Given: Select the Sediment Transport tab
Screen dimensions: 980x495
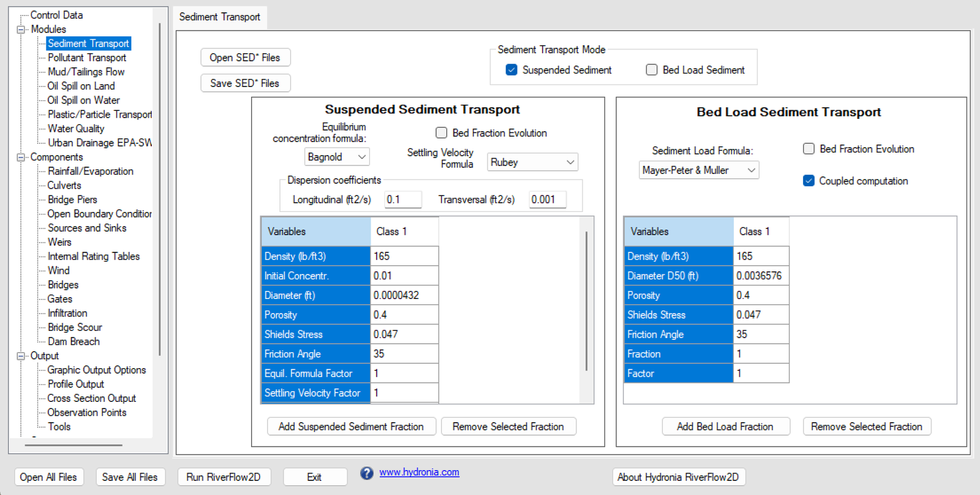Looking at the screenshot, I should (x=219, y=17).
